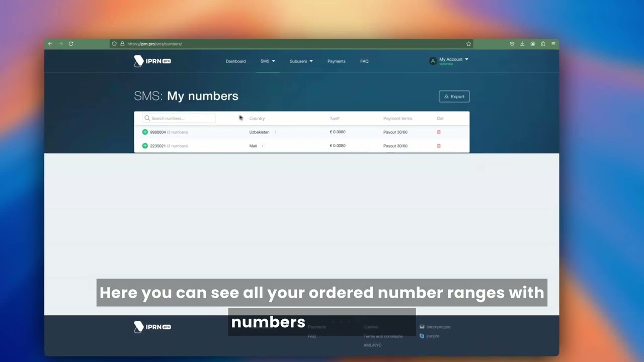Image resolution: width=644 pixels, height=362 pixels.
Task: Open the My Account dropdown
Action: click(x=454, y=59)
